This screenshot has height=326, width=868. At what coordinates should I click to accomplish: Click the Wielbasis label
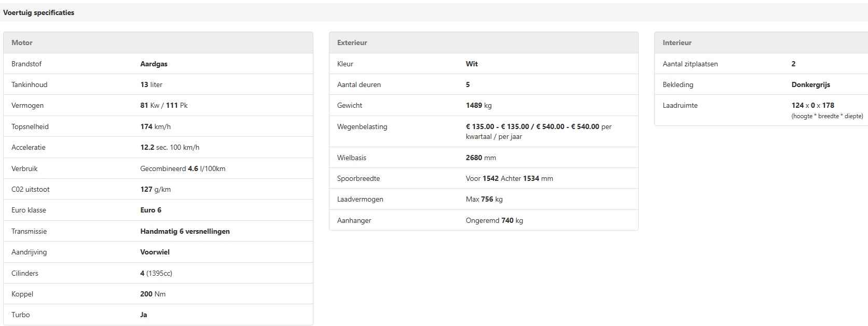[x=352, y=158]
